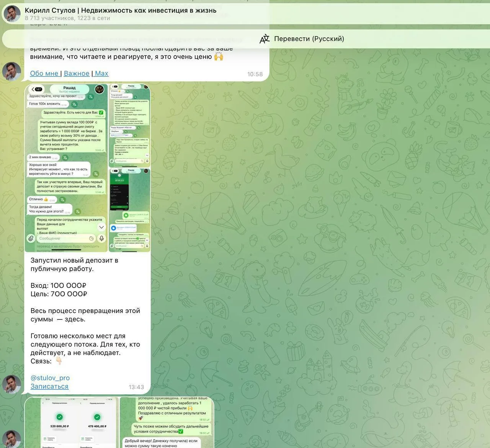Open the large Рашад chat screenshot thumbnail
Screen dimensions: 490x448
click(66, 168)
